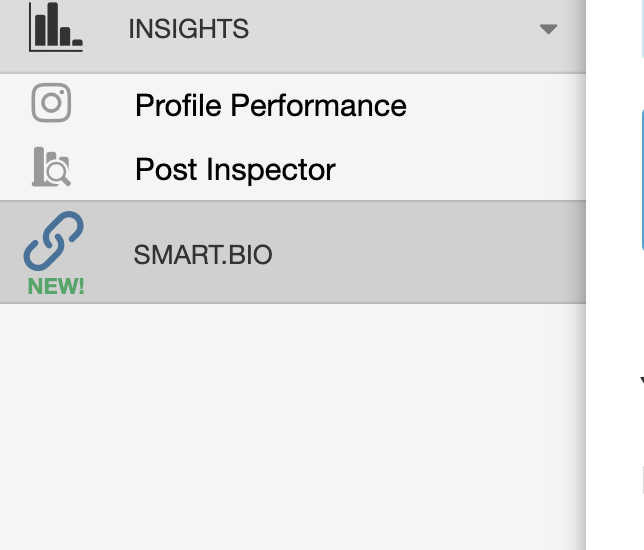Open Profile Performance page
The width and height of the screenshot is (644, 550).
click(270, 105)
